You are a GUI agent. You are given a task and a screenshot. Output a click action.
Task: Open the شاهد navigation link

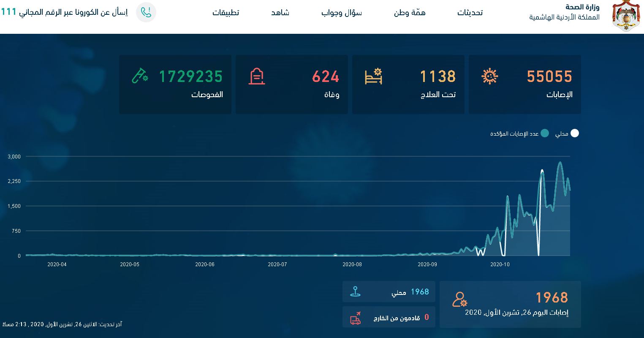pyautogui.click(x=280, y=13)
